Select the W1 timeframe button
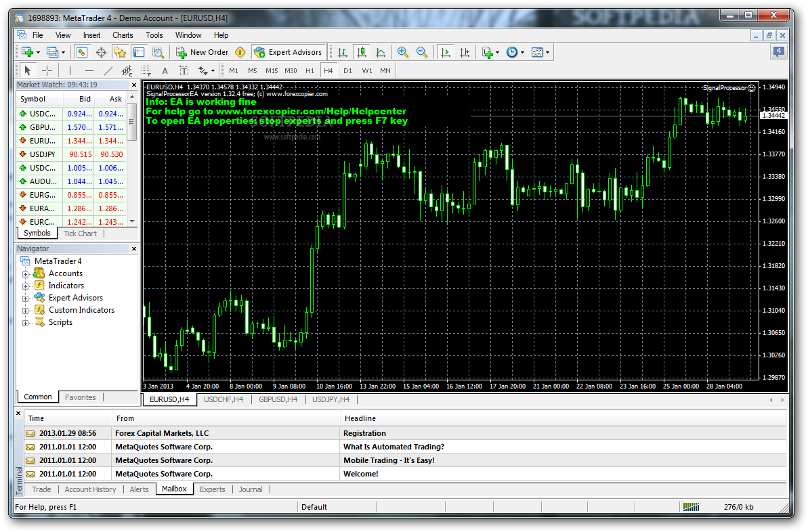The height and width of the screenshot is (532, 808). coord(367,70)
